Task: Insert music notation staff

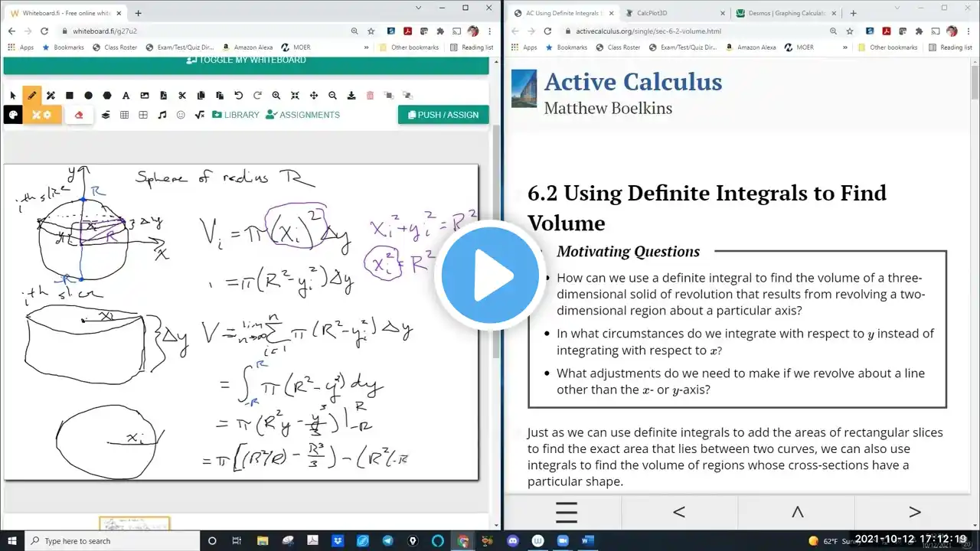Action: pos(162,115)
